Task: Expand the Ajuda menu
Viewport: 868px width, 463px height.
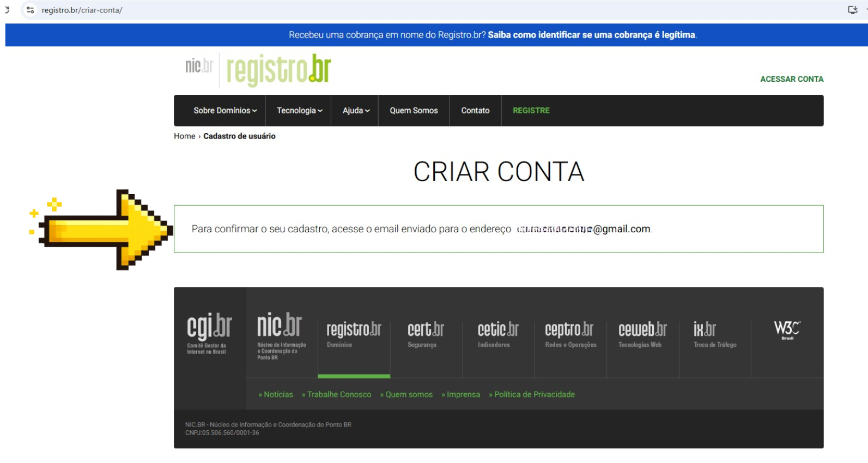Action: [356, 110]
